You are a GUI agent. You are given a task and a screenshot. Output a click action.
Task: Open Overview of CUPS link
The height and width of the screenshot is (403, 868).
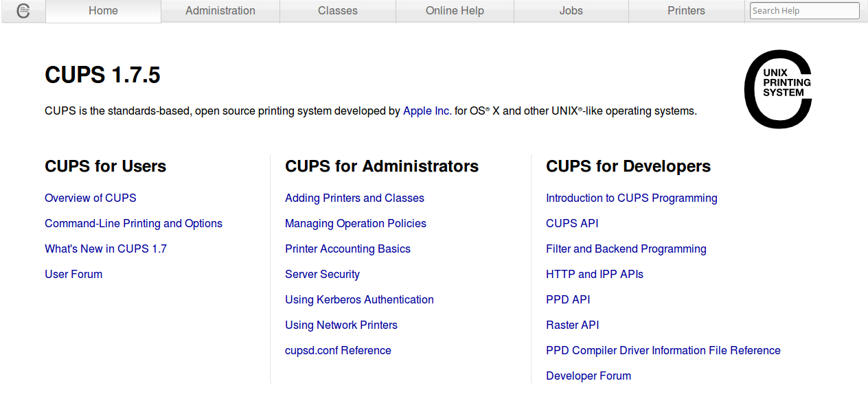click(91, 198)
